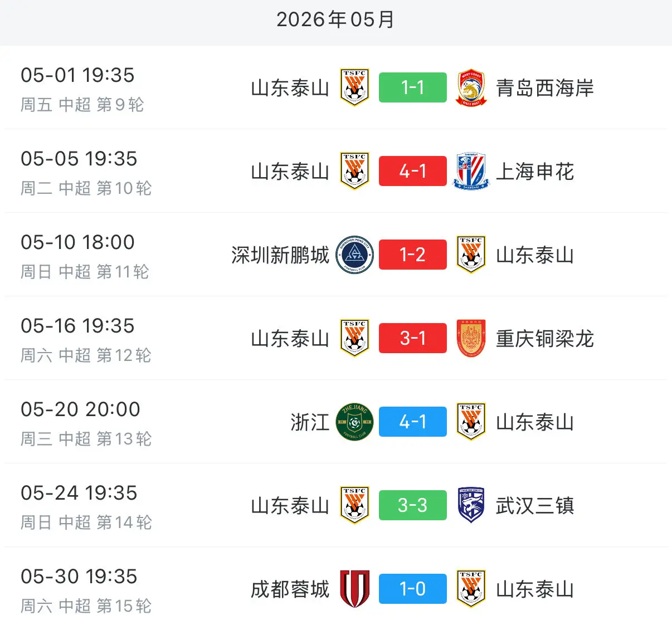The height and width of the screenshot is (630, 672).
Task: Click the Shanghai Shenhua club crest
Action: [x=471, y=171]
